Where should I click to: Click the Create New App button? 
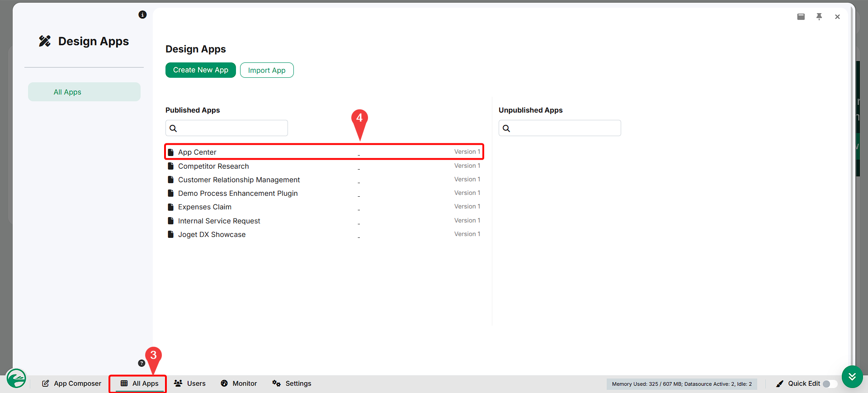coord(201,70)
